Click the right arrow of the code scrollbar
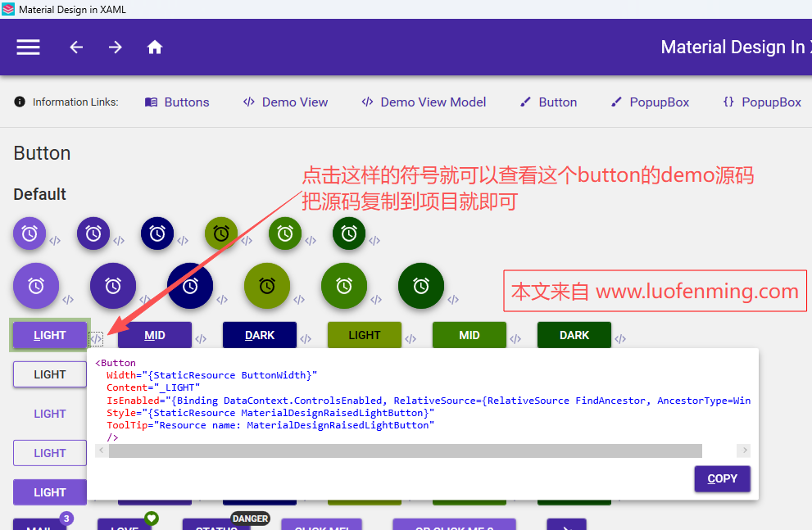This screenshot has height=530, width=812. pyautogui.click(x=743, y=451)
